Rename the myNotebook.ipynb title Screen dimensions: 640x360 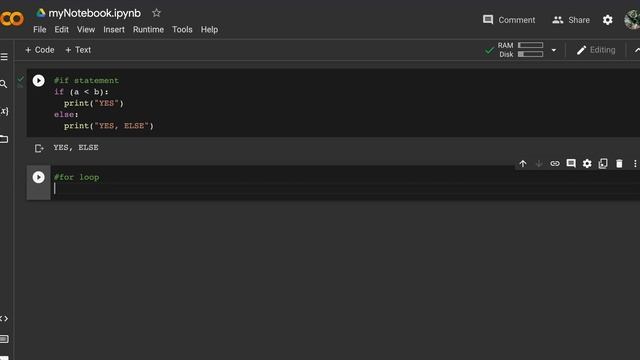coord(94,13)
